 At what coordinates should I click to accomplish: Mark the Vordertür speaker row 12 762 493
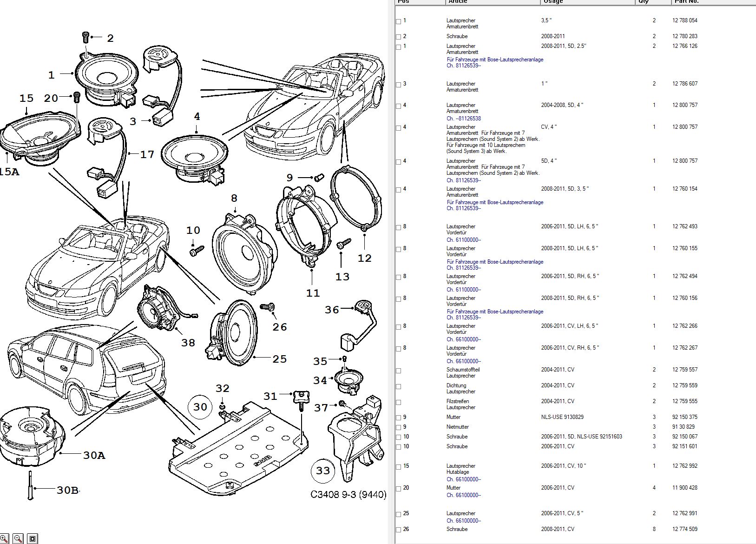point(398,227)
